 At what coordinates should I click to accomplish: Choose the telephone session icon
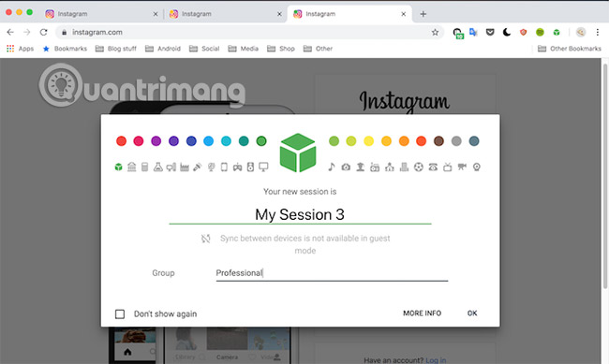click(433, 167)
